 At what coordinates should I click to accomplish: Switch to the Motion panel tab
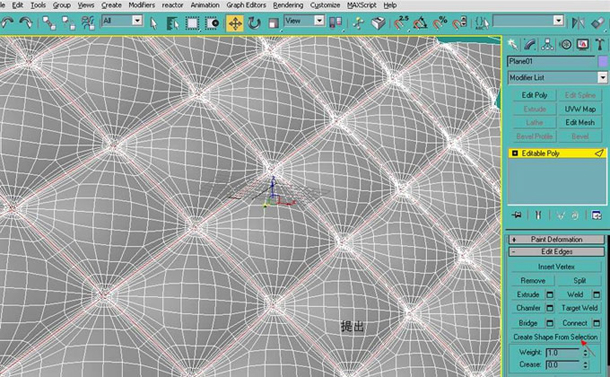click(565, 44)
